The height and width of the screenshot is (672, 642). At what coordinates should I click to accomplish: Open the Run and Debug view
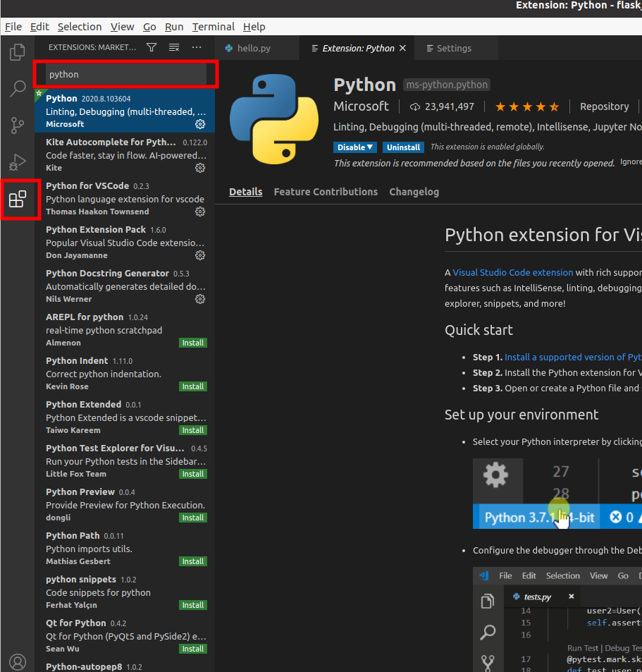pos(17,162)
